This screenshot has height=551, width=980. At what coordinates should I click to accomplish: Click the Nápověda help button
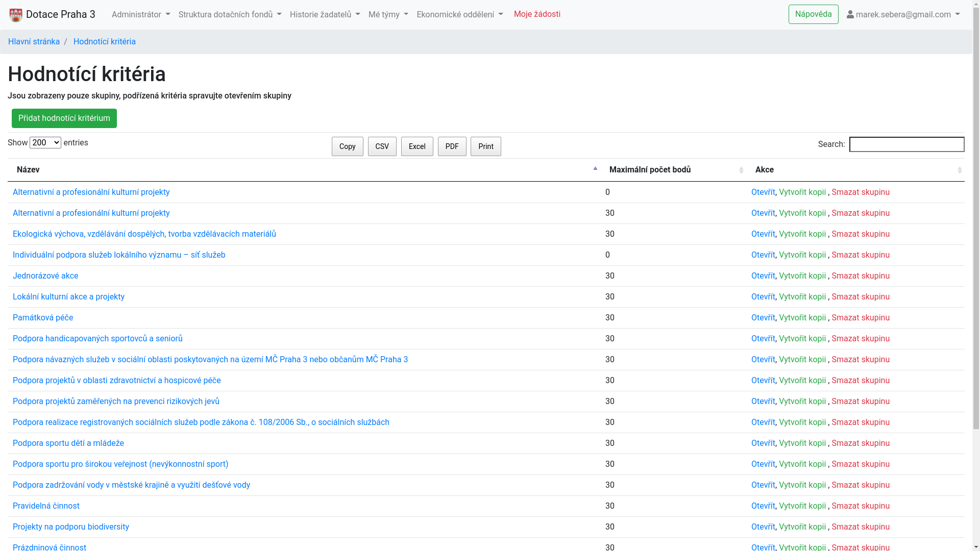[813, 14]
